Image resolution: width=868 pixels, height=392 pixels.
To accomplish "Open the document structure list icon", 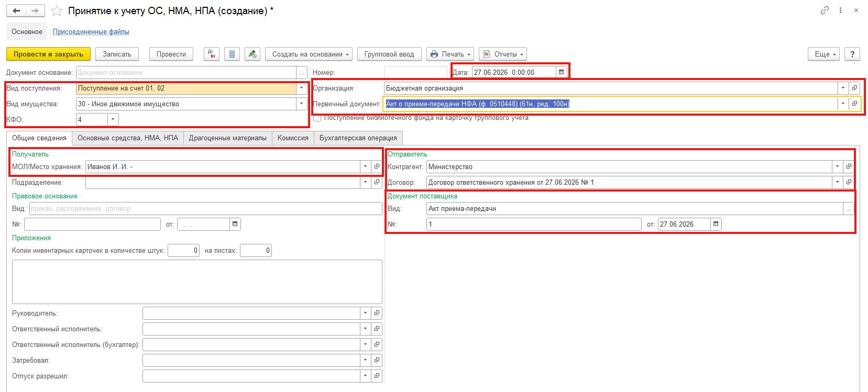I will pyautogui.click(x=232, y=54).
